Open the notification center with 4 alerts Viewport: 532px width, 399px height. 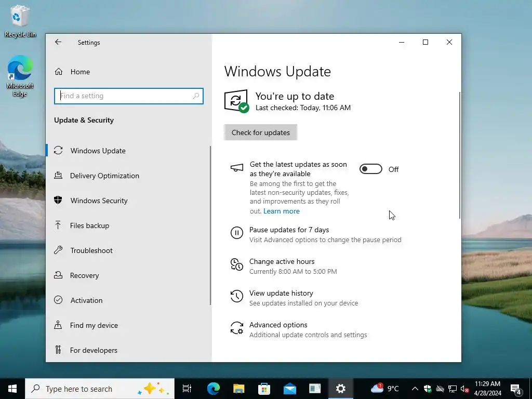coord(516,389)
